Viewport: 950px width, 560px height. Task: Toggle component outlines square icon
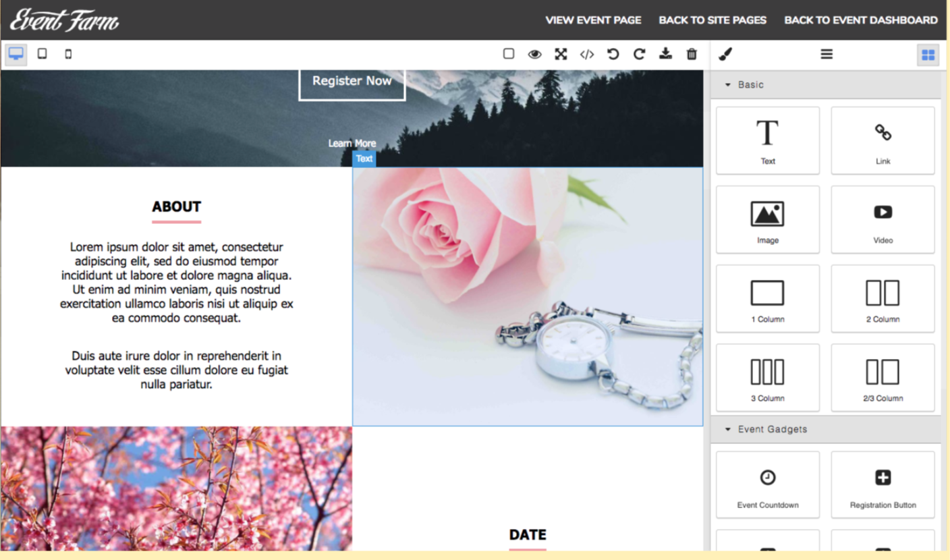509,54
